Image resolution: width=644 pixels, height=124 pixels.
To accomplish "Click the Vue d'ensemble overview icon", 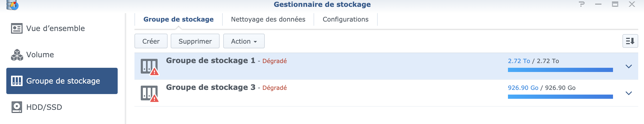I will click(17, 28).
